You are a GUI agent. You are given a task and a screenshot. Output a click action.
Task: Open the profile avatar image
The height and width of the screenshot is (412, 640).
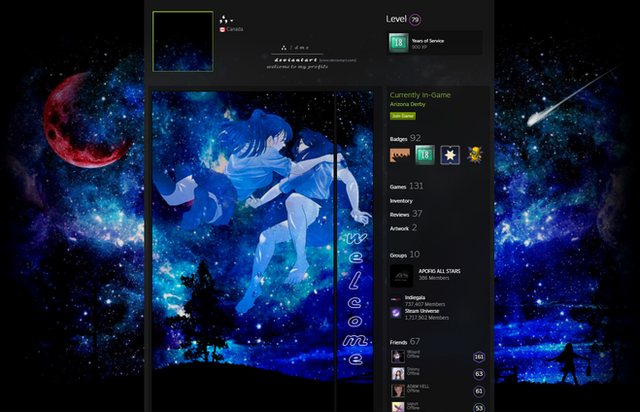183,42
